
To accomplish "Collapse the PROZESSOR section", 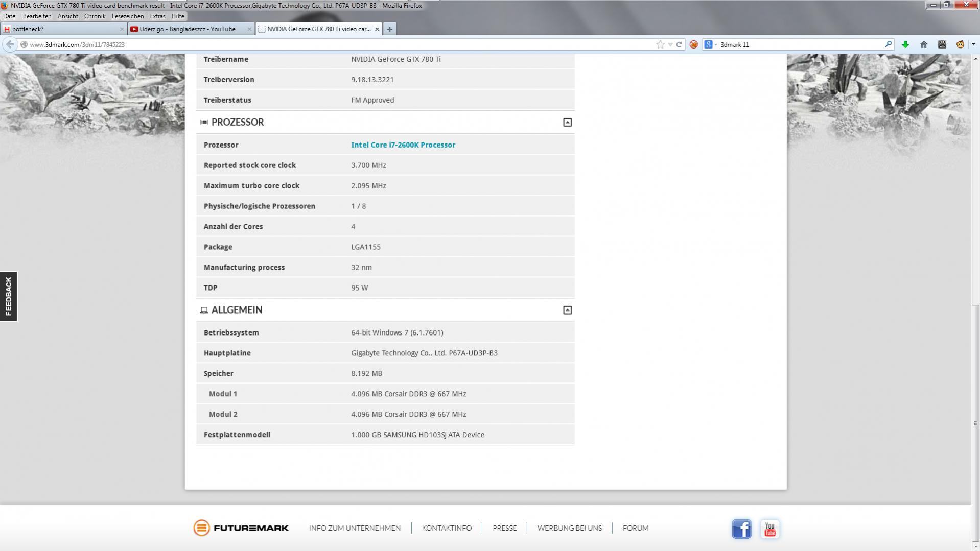I will 567,123.
